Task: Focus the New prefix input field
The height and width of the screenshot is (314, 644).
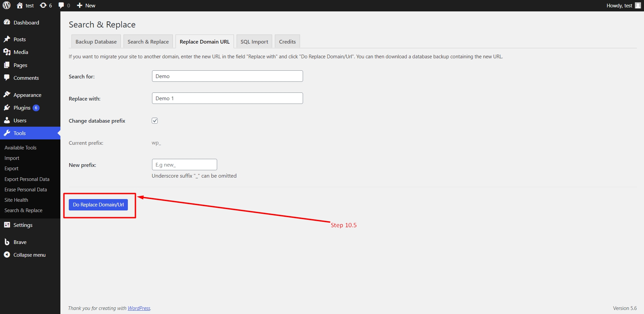Action: coord(185,165)
